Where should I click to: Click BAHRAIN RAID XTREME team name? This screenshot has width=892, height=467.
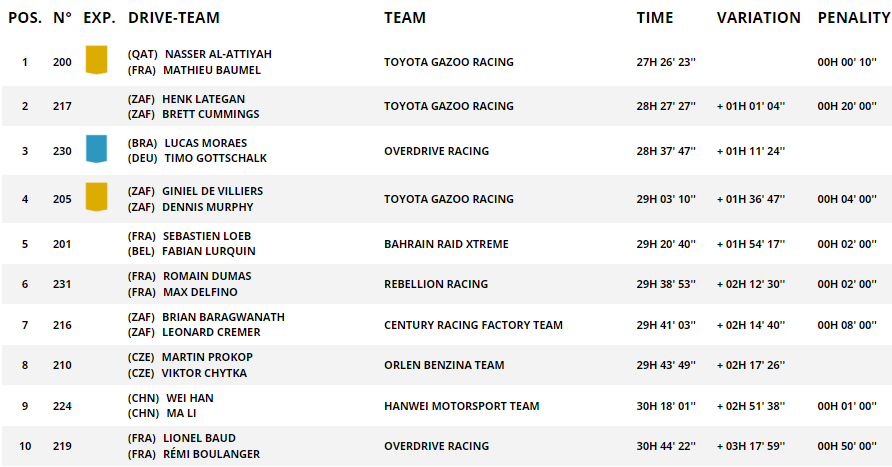click(x=446, y=244)
